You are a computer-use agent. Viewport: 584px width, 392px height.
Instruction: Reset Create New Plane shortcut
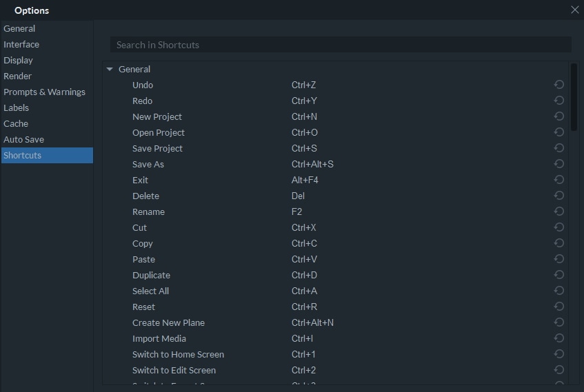click(559, 322)
